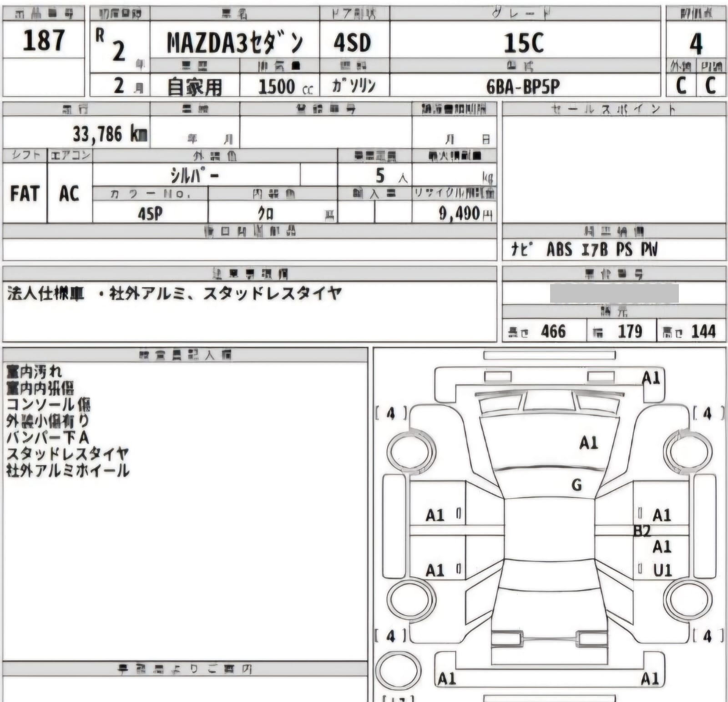
Task: Select the usage value 自家用
Action: tap(195, 86)
